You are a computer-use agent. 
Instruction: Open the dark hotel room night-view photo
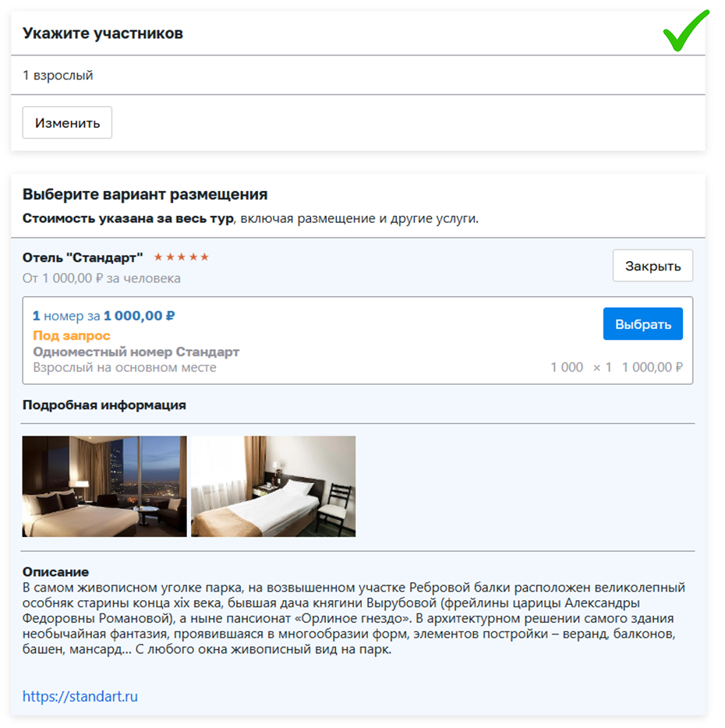pos(104,486)
